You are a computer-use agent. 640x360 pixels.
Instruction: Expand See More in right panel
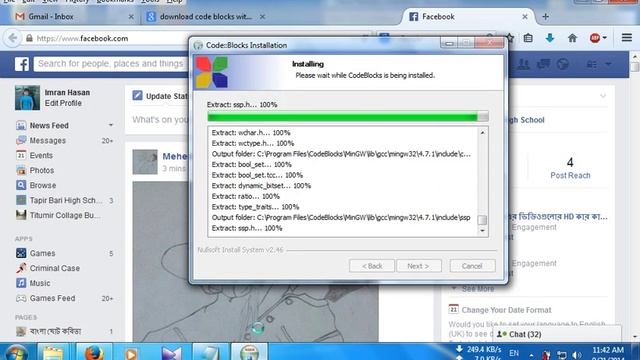478,289
